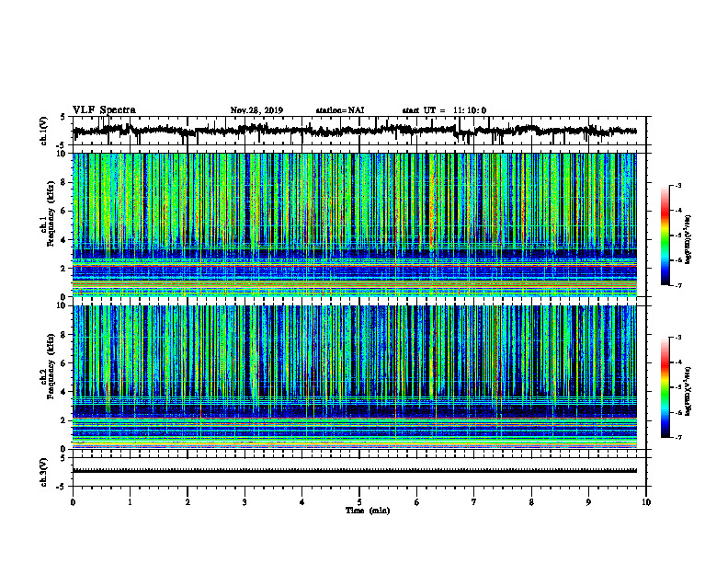Click time axis tick label '10'
The height and width of the screenshot is (563, 728).
coord(646,502)
